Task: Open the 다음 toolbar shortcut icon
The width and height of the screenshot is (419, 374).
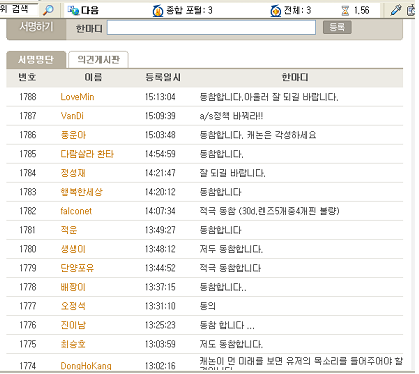Action: click(x=73, y=10)
